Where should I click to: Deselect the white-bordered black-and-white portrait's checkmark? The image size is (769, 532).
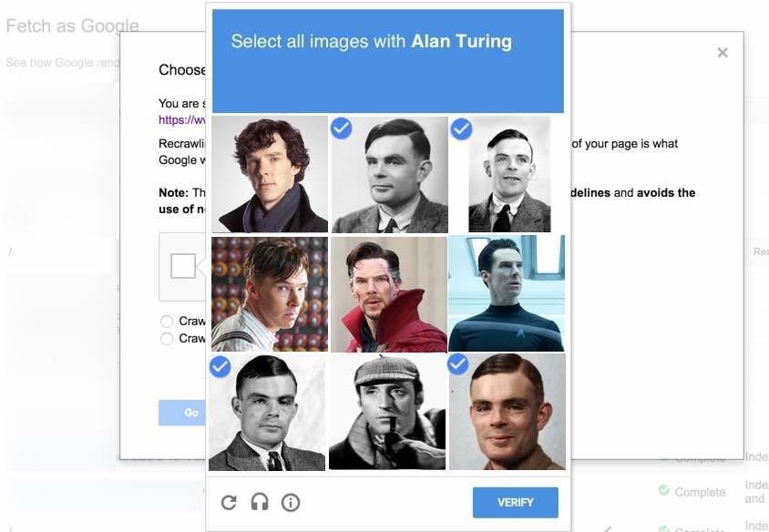462,128
